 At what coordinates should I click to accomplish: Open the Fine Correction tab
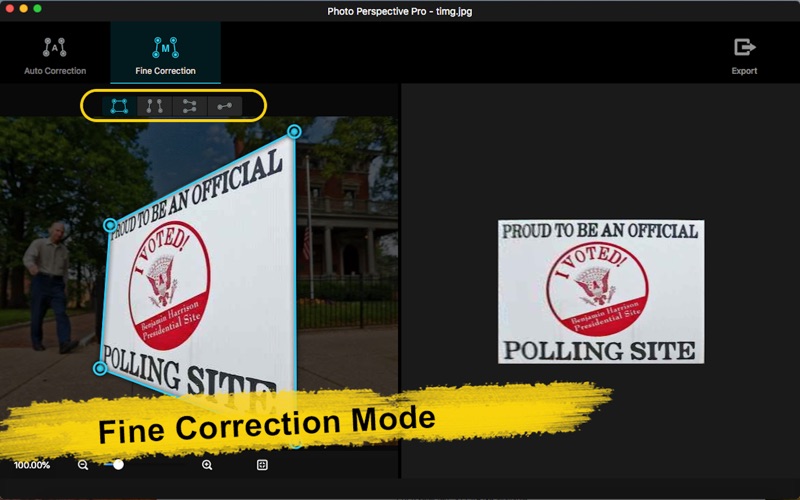click(x=165, y=54)
